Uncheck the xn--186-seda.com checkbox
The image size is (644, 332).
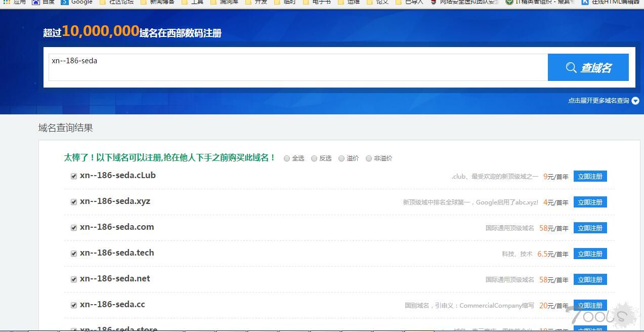74,228
